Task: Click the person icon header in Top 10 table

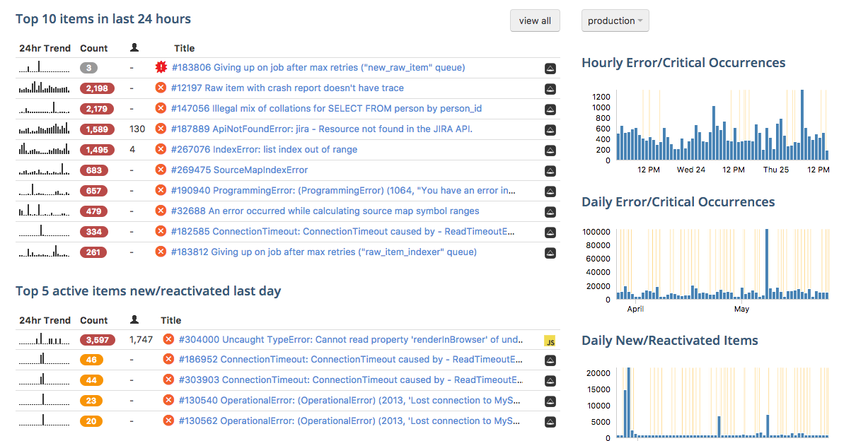Action: (x=134, y=48)
